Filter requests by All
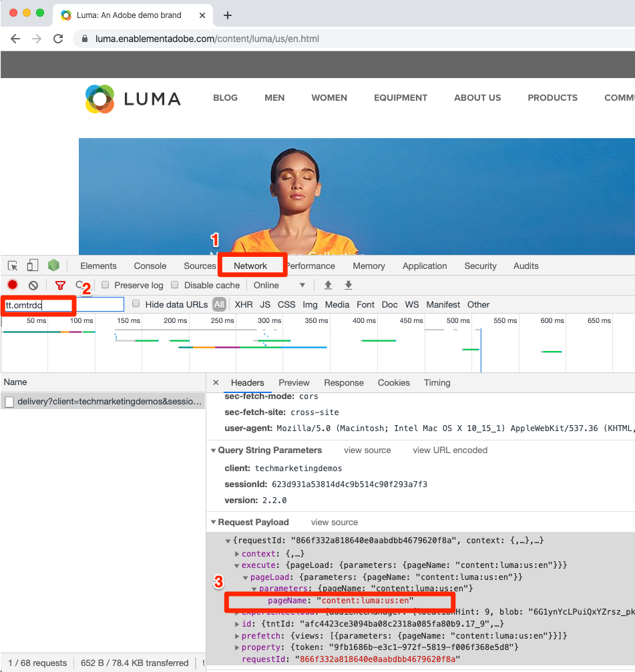The width and height of the screenshot is (635, 672). point(219,305)
